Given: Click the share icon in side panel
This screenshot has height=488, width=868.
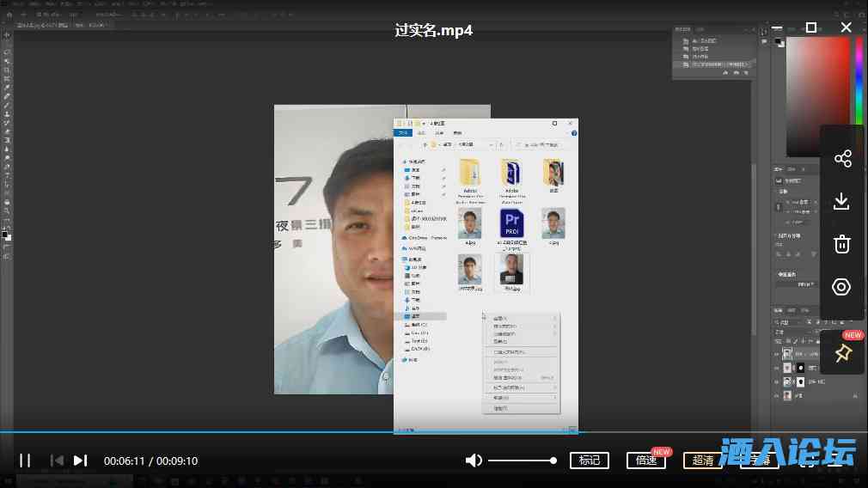Looking at the screenshot, I should 842,159.
